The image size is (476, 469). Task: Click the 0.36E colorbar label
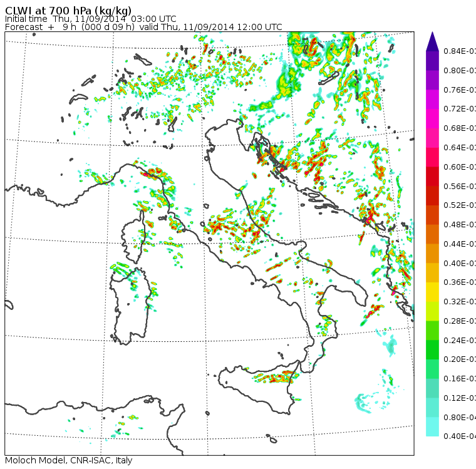tap(460, 282)
